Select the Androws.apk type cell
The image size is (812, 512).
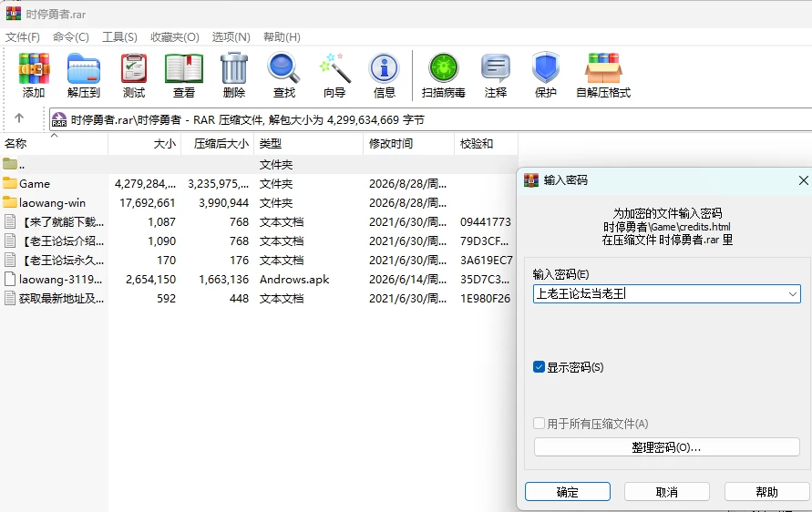coord(294,280)
